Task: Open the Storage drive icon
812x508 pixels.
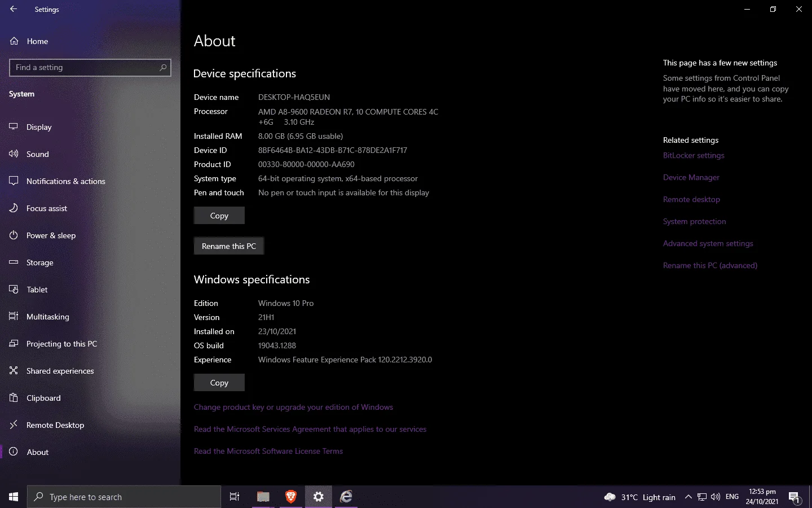Action: coord(14,262)
